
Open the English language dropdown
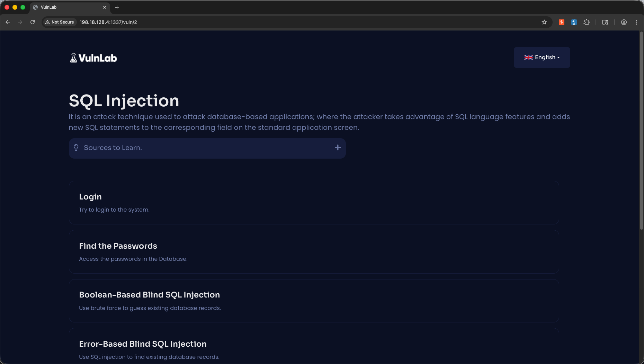pos(542,57)
